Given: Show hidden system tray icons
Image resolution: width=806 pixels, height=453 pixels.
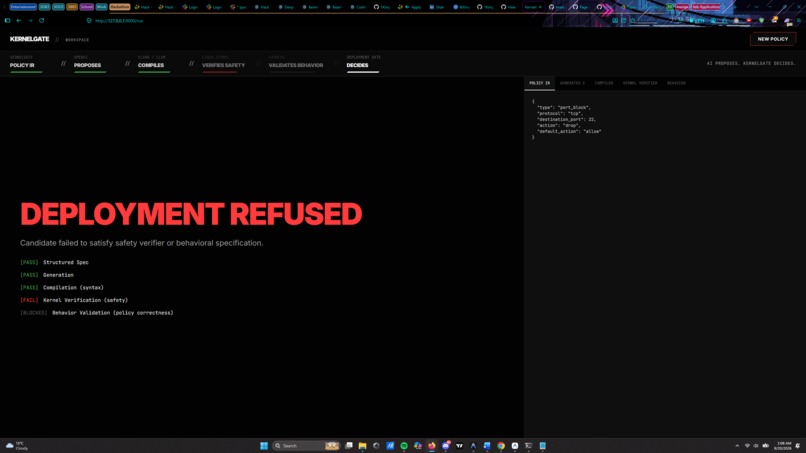Looking at the screenshot, I should tap(737, 446).
